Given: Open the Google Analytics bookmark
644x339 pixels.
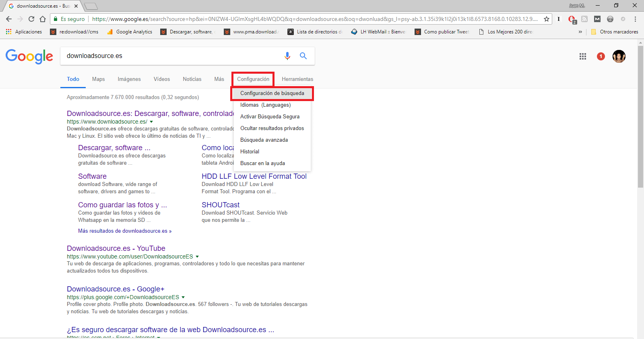Looking at the screenshot, I should (130, 32).
